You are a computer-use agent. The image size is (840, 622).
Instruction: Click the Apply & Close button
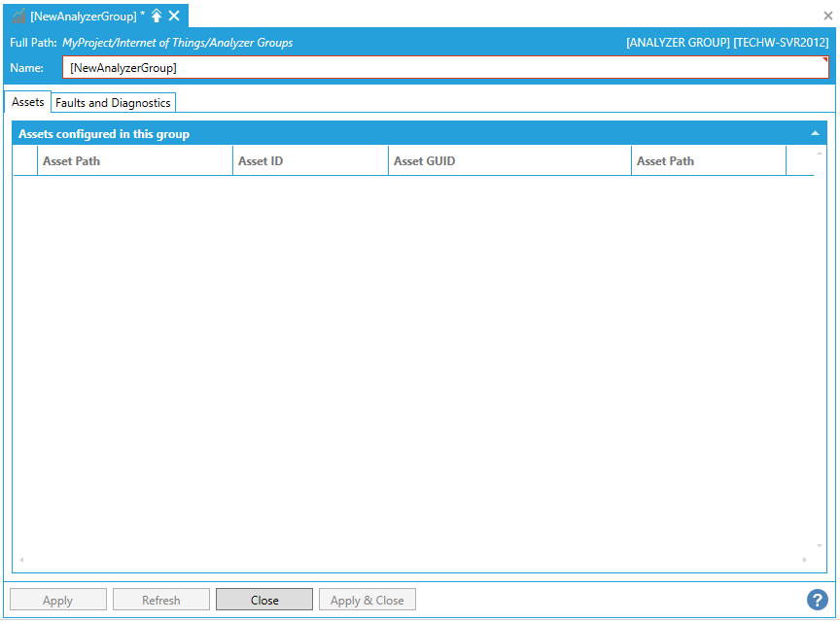(x=367, y=600)
